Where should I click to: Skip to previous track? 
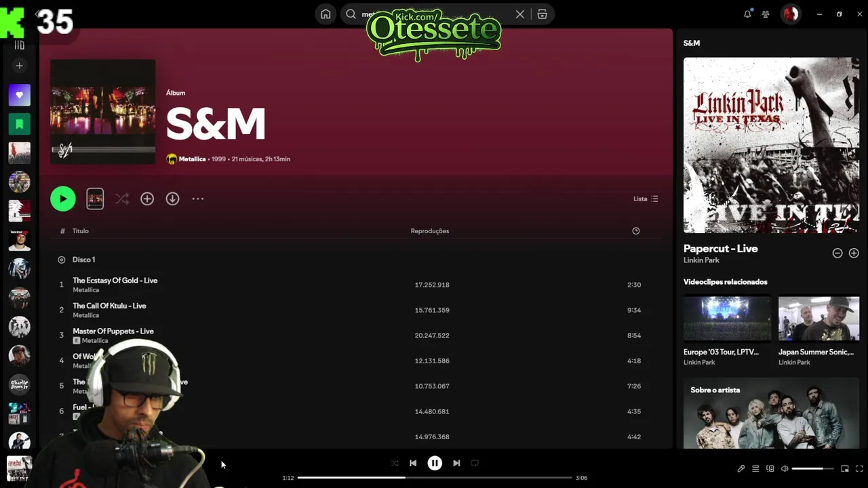click(x=413, y=463)
